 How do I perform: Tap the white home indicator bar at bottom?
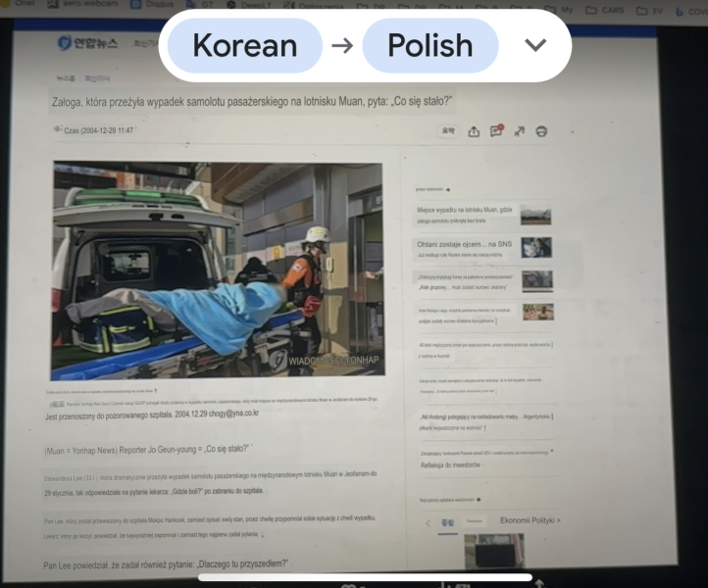(365, 577)
